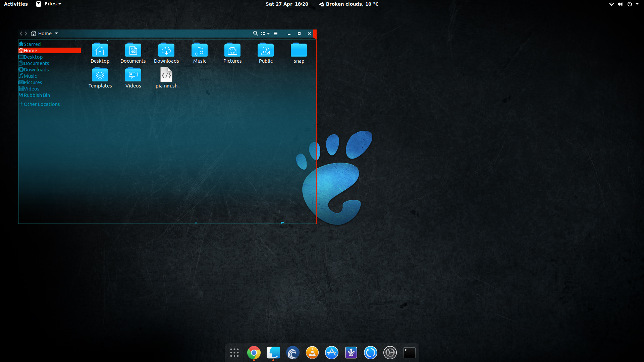Launch Terminal from the dock
The height and width of the screenshot is (362, 644).
410,353
